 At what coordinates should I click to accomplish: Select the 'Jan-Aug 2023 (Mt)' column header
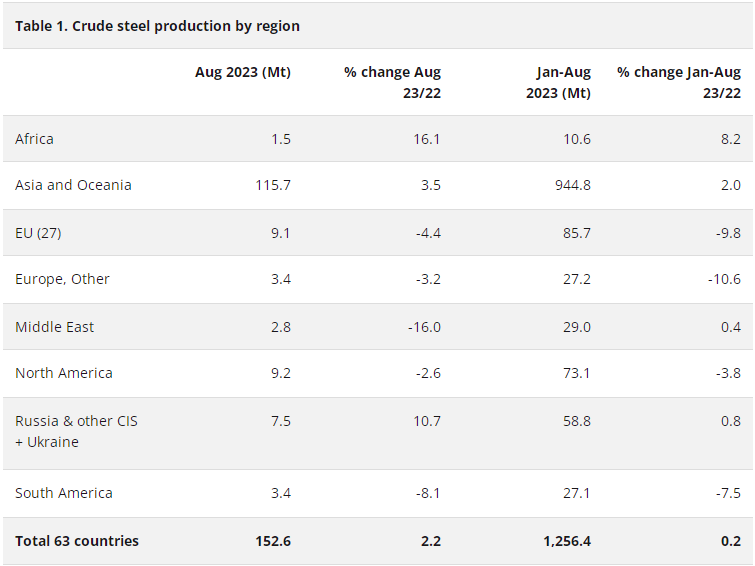point(558,82)
